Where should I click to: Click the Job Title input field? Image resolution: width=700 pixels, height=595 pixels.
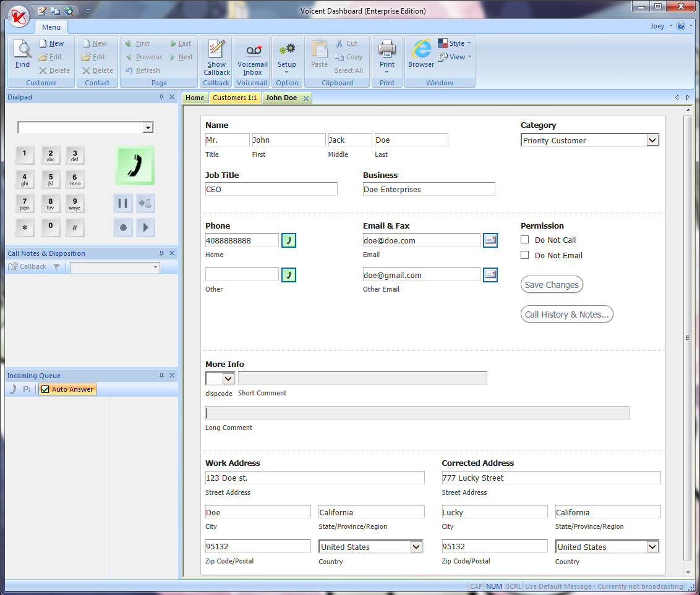271,190
